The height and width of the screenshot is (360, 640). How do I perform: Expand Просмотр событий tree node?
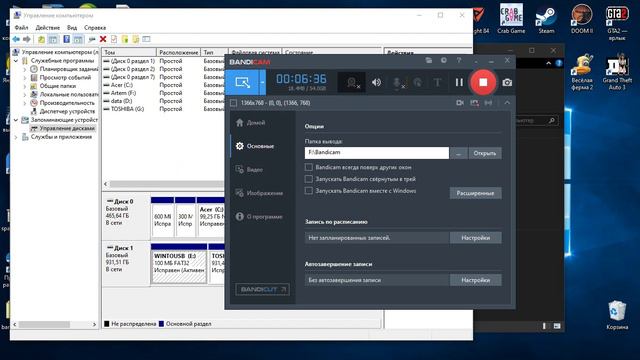[24, 78]
